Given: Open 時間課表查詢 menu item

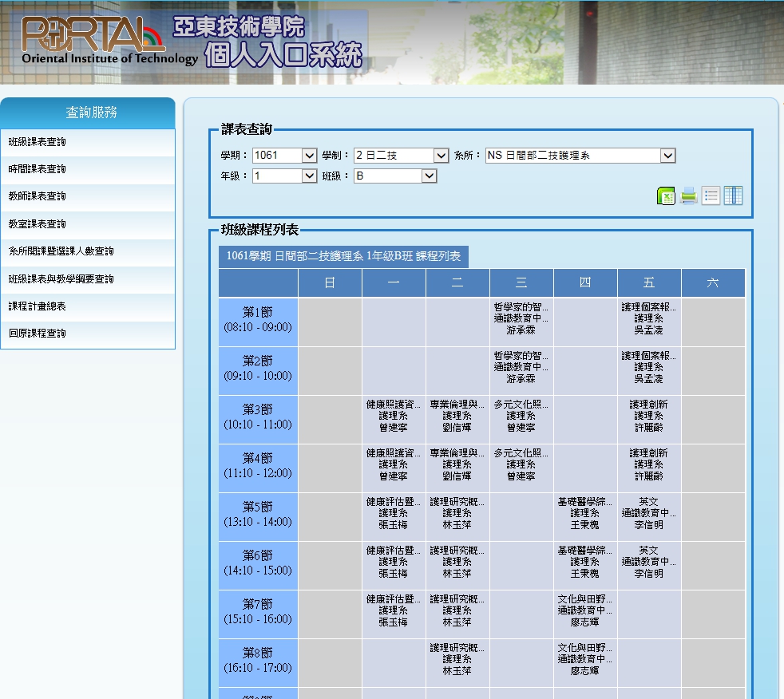Looking at the screenshot, I should pos(88,169).
